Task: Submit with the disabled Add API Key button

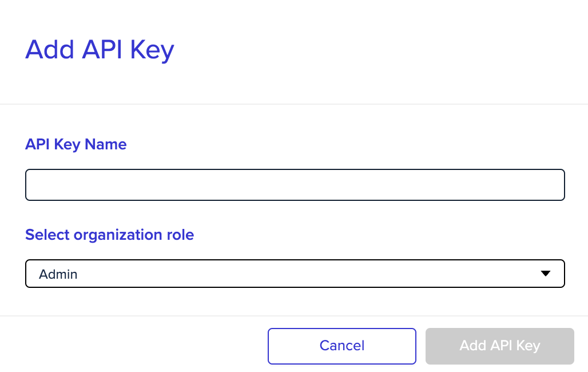Action: tap(500, 346)
